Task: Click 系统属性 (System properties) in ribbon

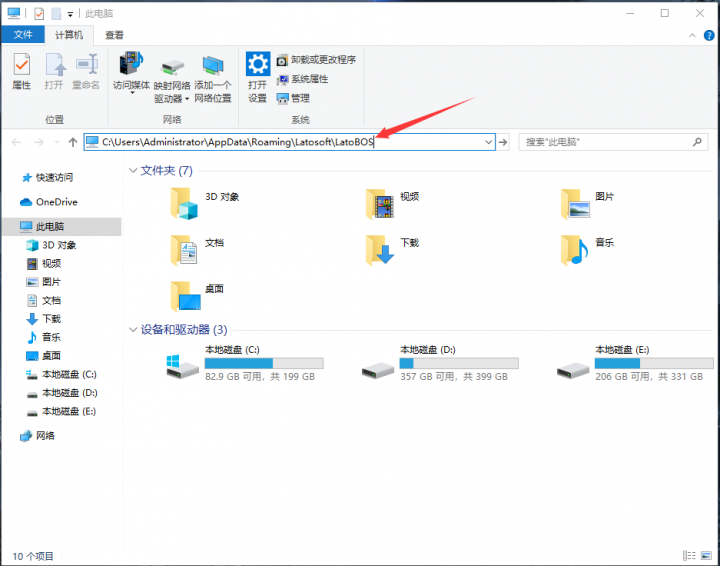Action: point(302,79)
